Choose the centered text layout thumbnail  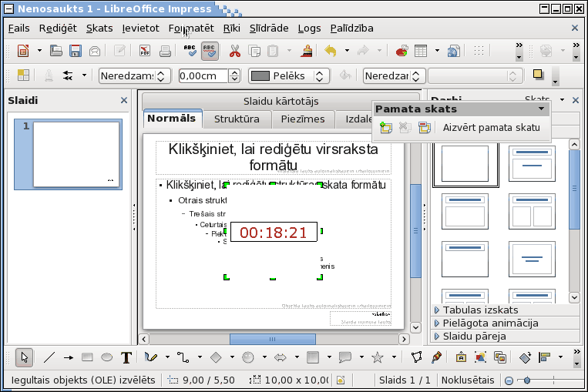click(x=532, y=259)
